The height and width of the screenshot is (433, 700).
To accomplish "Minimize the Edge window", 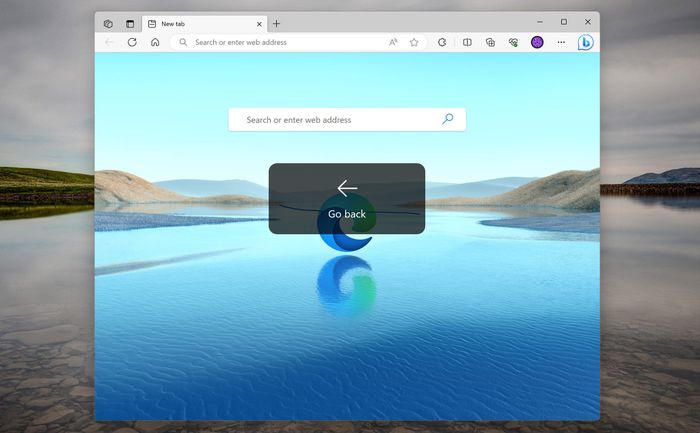I will pos(540,22).
